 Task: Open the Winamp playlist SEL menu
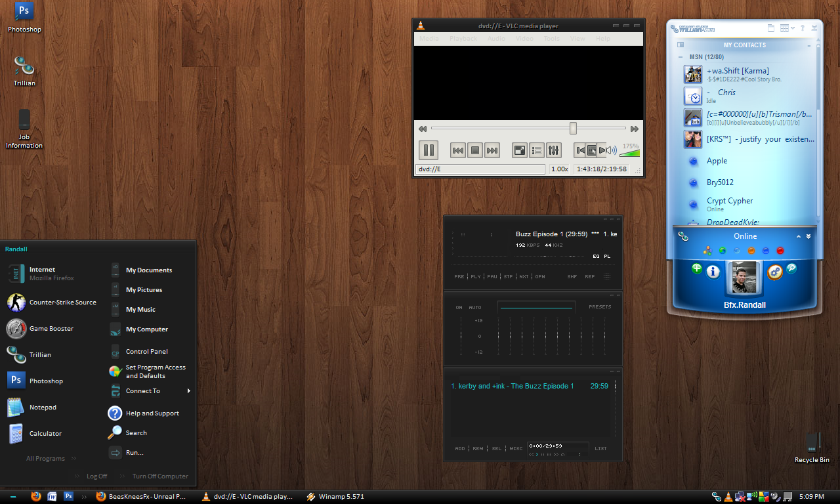coord(497,449)
